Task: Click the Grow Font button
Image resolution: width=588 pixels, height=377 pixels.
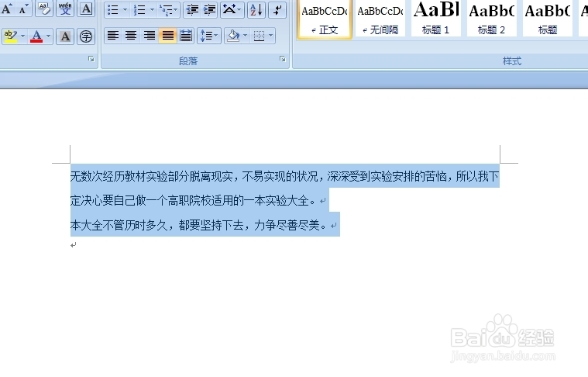Action: 7,9
